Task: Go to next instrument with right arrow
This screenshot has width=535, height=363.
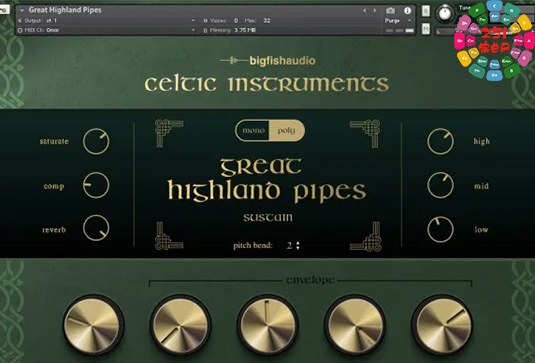Action: (375, 11)
